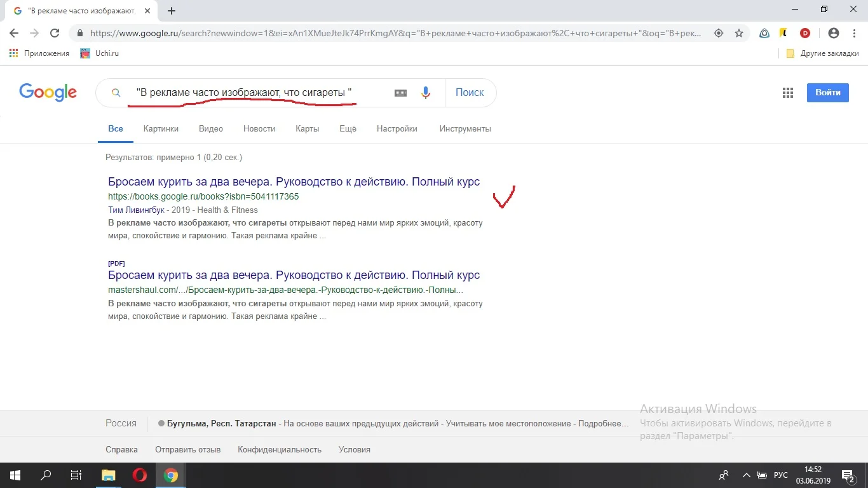868x488 pixels.
Task: Switch to the Видео tab
Action: click(211, 128)
